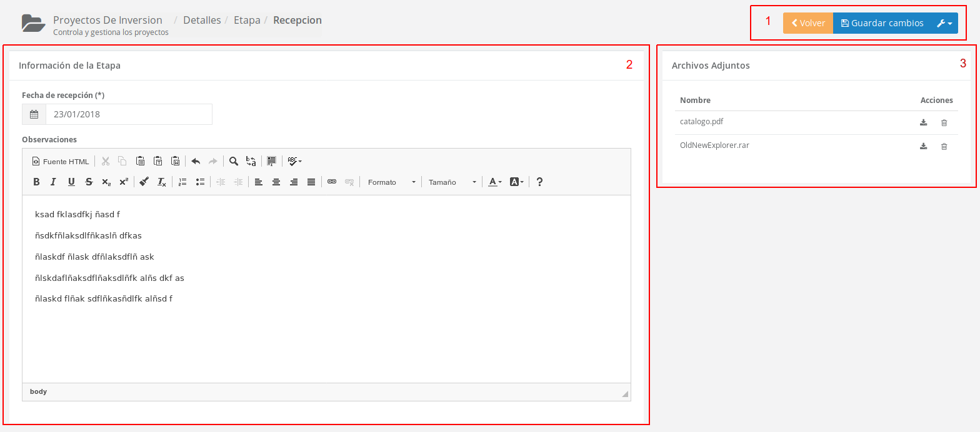Open the Tamaño size dropdown

point(452,182)
